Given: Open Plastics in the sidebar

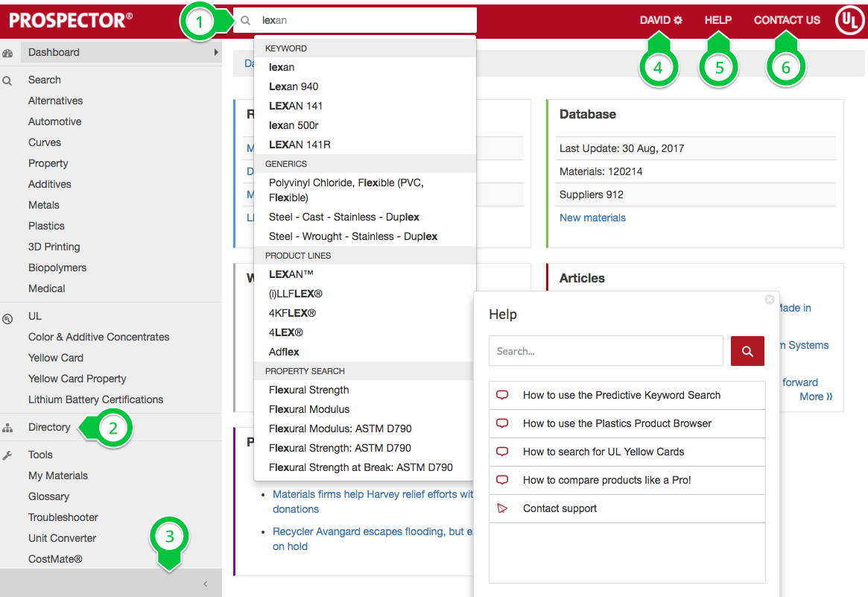Looking at the screenshot, I should pos(46,226).
